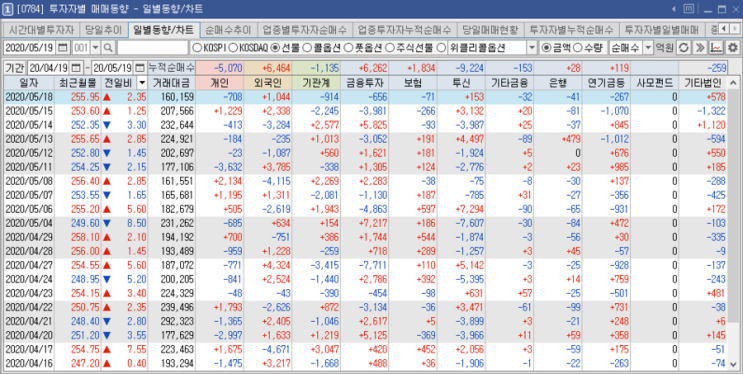
Task: Click the 투신 column header
Action: (x=461, y=83)
